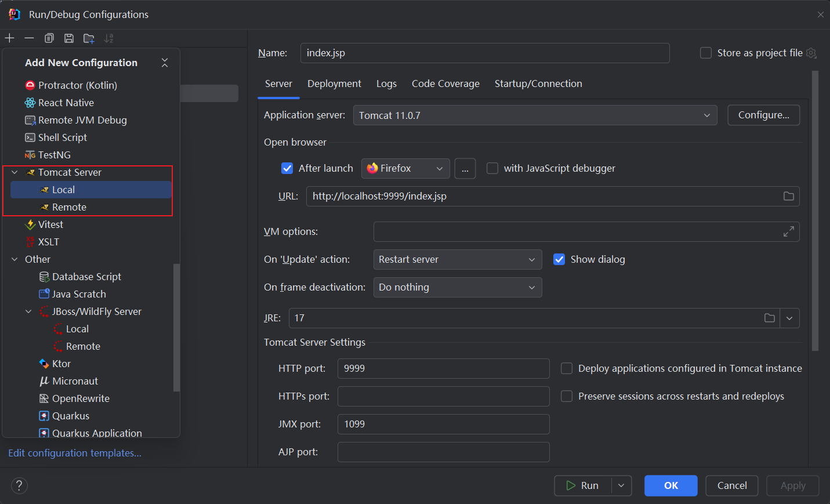Click the Remove Configuration minus icon

click(29, 38)
